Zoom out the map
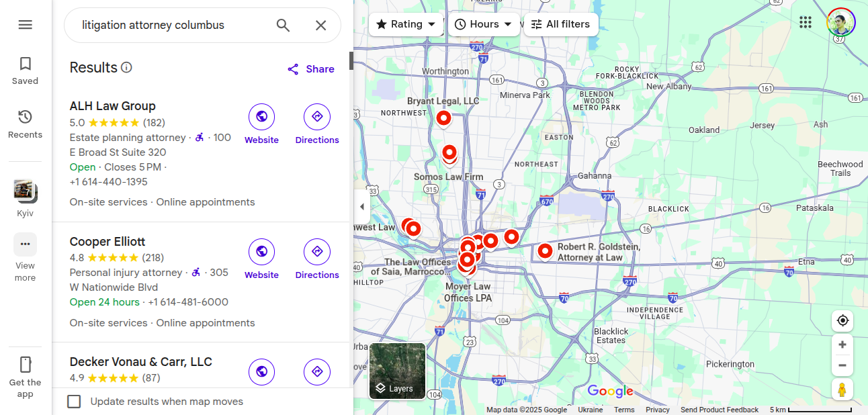 pyautogui.click(x=842, y=365)
